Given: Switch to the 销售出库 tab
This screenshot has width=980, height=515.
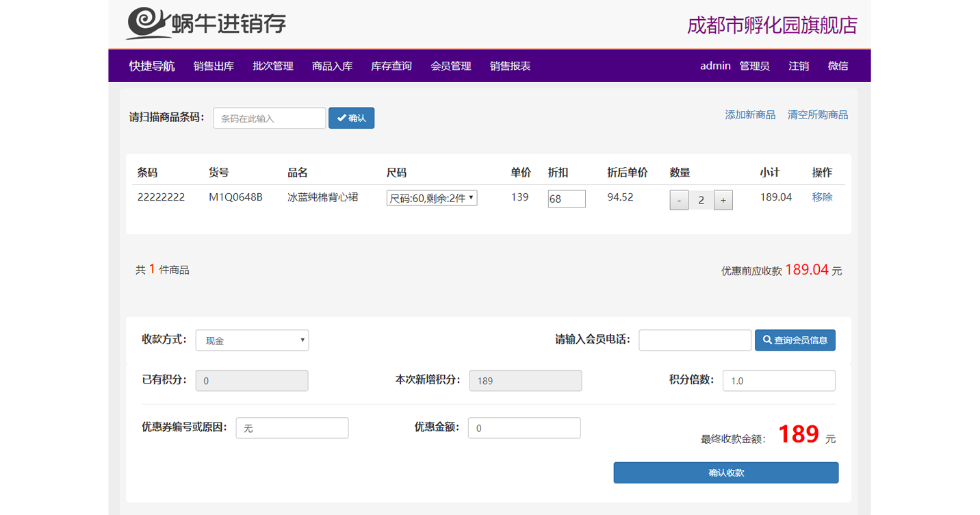Looking at the screenshot, I should pos(214,66).
